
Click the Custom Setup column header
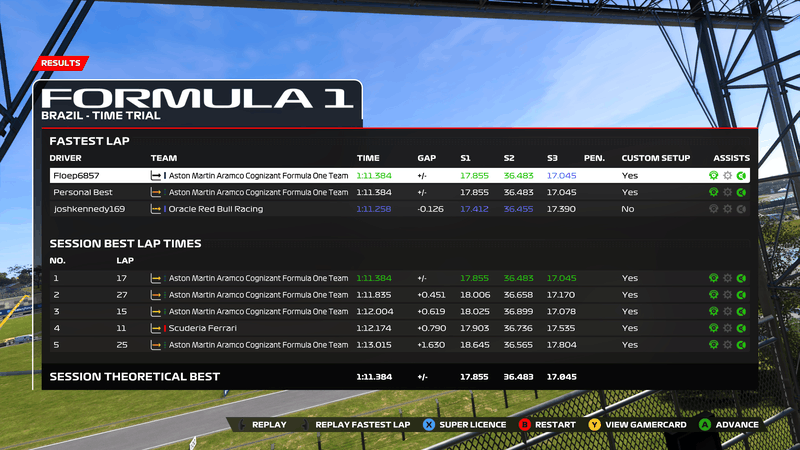tap(656, 158)
